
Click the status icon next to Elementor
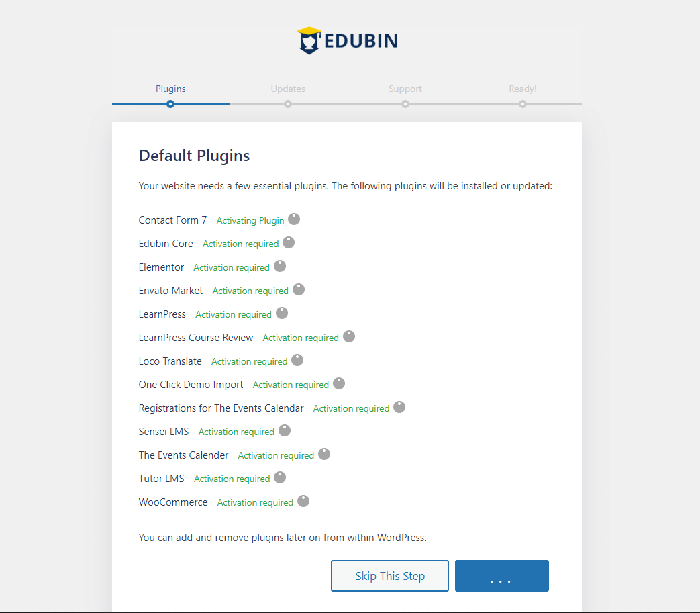click(280, 266)
